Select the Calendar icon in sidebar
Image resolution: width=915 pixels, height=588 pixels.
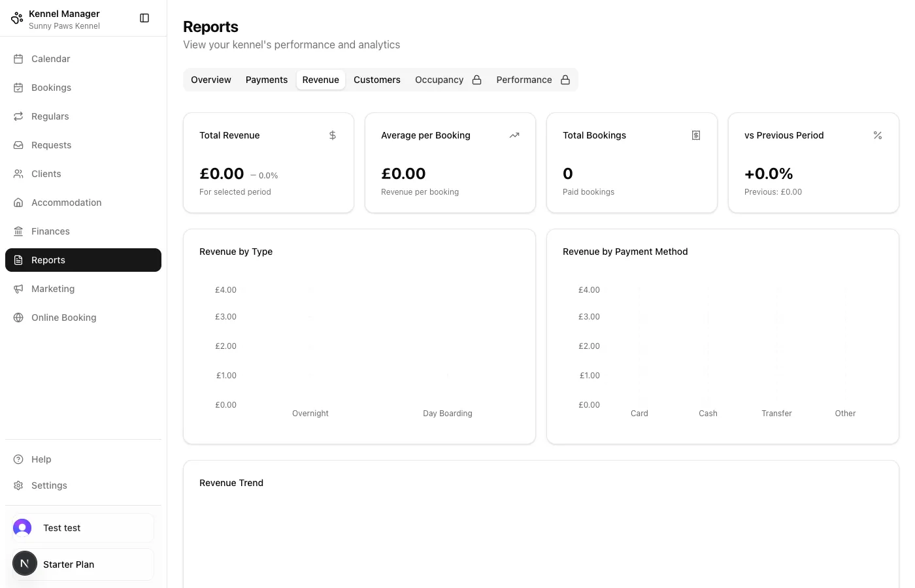20,59
